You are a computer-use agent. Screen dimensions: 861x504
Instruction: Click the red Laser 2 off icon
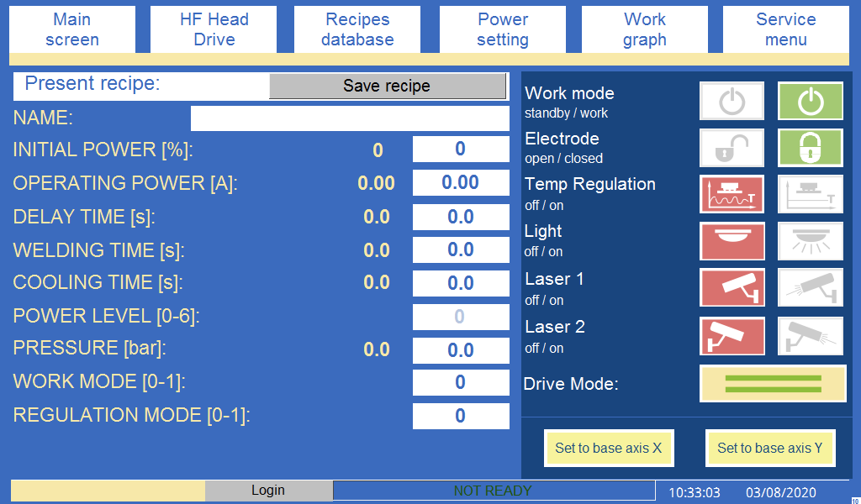pyautogui.click(x=732, y=336)
